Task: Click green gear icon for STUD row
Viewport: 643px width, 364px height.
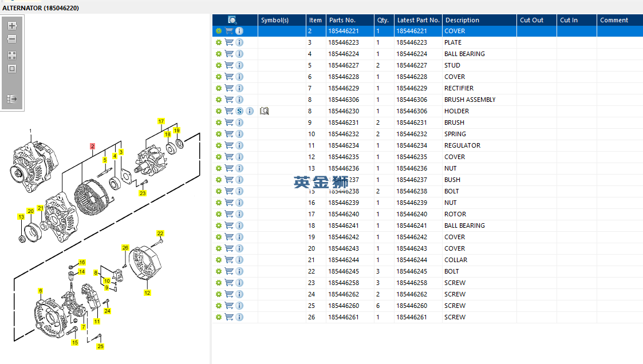Action: tap(219, 65)
